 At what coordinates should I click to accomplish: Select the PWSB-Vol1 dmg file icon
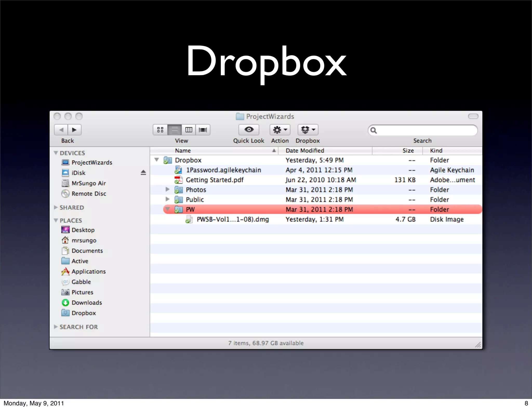tap(189, 220)
